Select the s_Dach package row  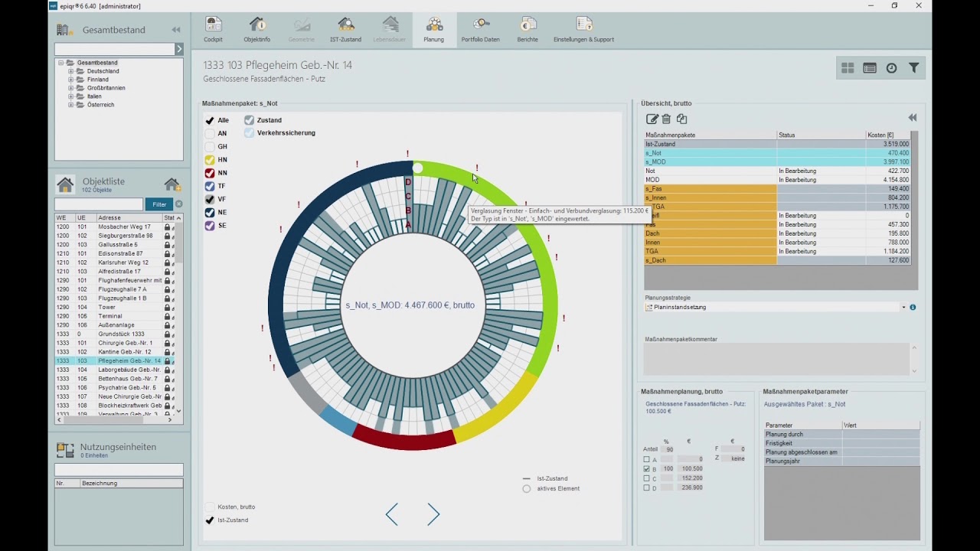click(778, 260)
